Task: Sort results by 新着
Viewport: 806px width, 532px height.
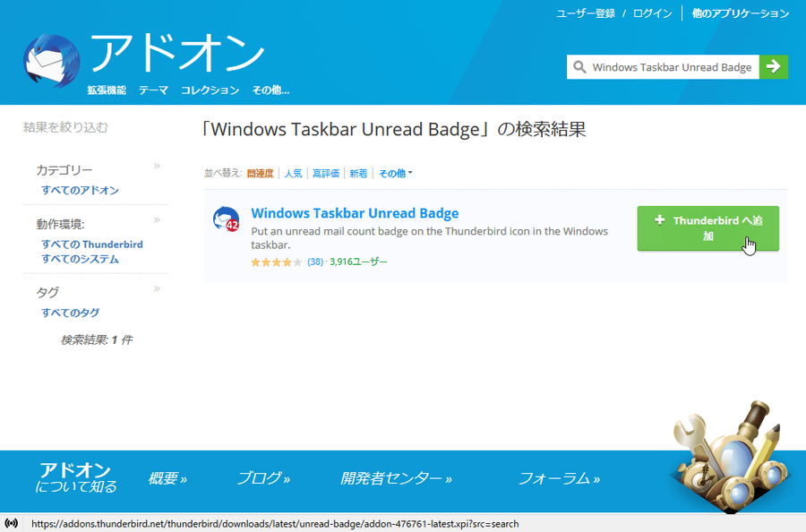Action: pos(358,174)
